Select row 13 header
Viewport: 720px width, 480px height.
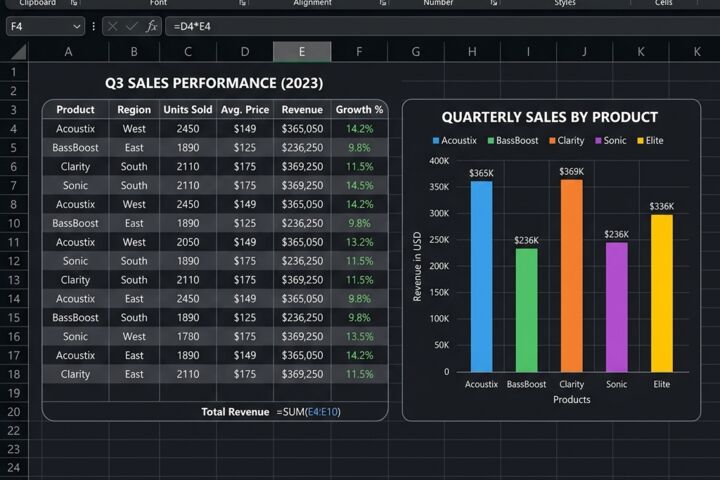click(x=14, y=280)
